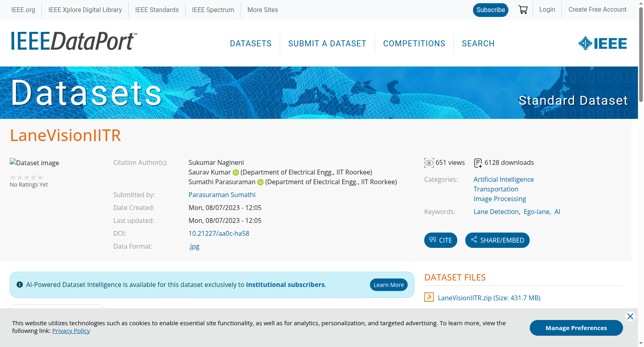This screenshot has height=347, width=644.
Task: Open the Artificial Intelligence category
Action: 504,180
